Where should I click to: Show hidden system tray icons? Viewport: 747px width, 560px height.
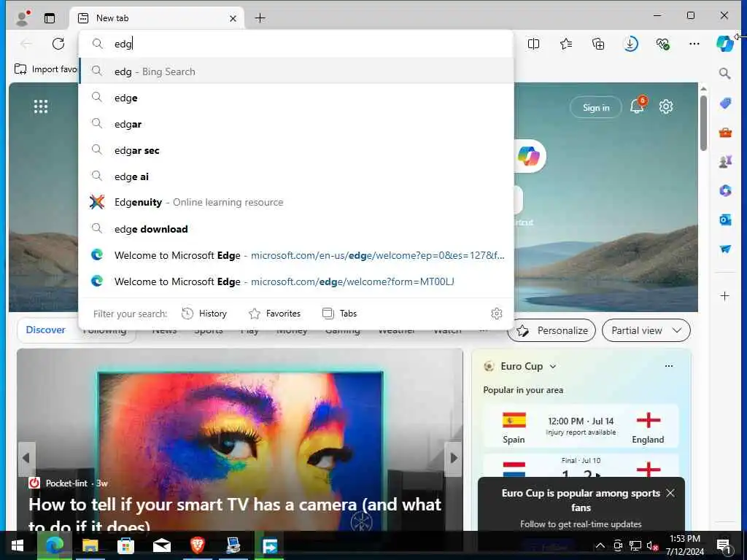(600, 545)
